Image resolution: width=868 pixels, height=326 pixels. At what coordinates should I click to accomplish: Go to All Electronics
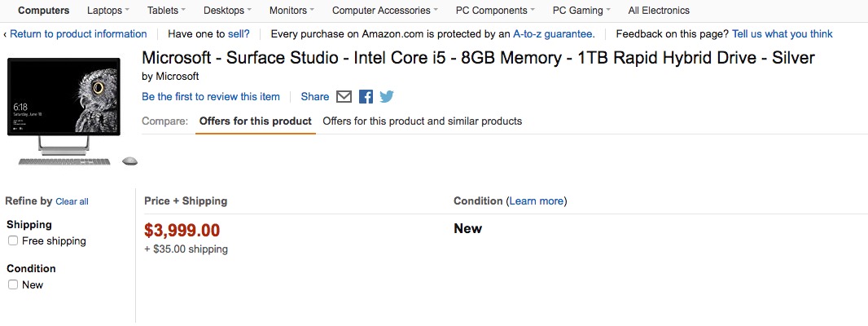tap(659, 11)
